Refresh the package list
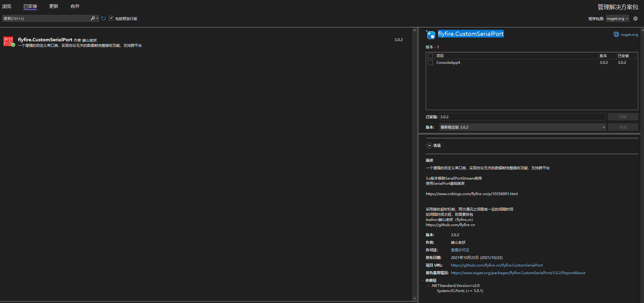The image size is (644, 303). 103,19
